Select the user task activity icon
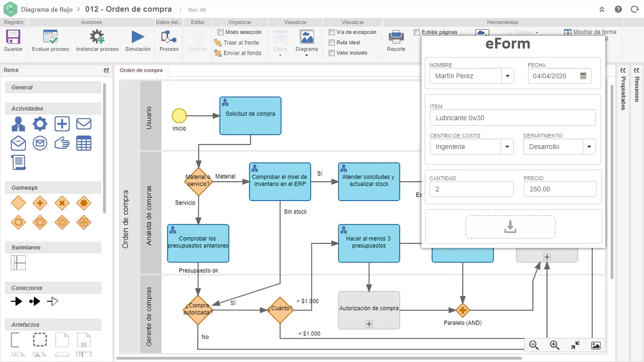This screenshot has height=362, width=644. point(18,124)
